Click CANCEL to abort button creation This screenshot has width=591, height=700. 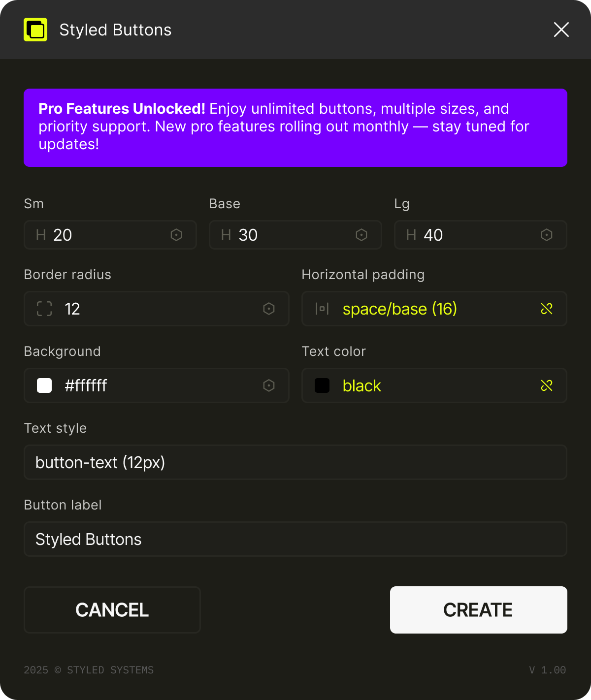112,610
